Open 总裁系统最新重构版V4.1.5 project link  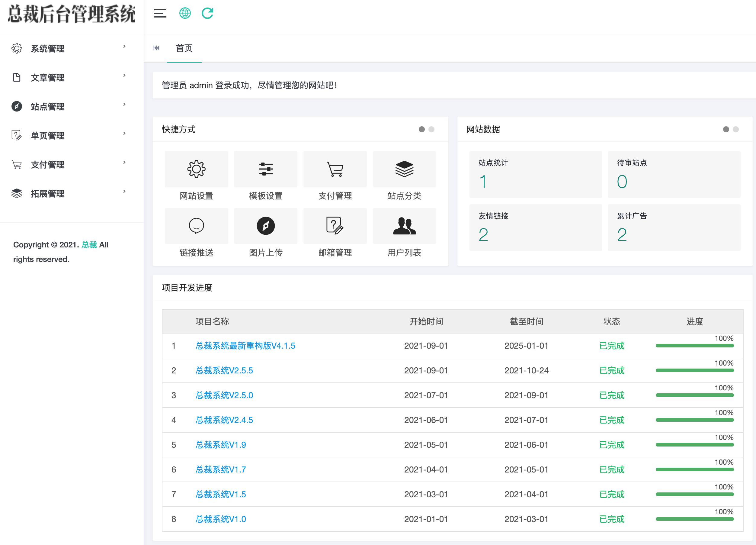(x=245, y=346)
